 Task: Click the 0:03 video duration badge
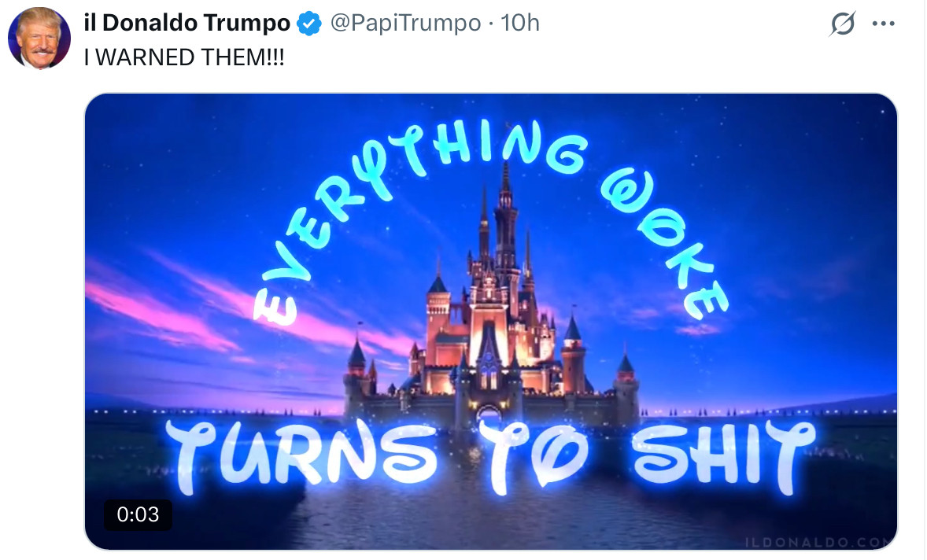click(x=138, y=514)
